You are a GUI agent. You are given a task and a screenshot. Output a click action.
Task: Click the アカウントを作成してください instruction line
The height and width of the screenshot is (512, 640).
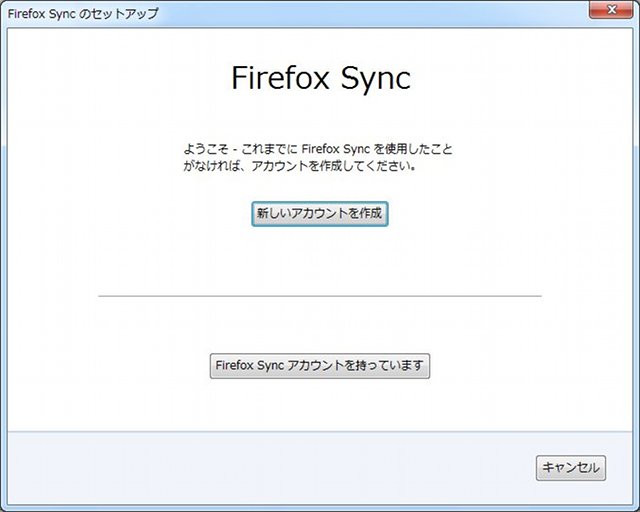coord(300,166)
